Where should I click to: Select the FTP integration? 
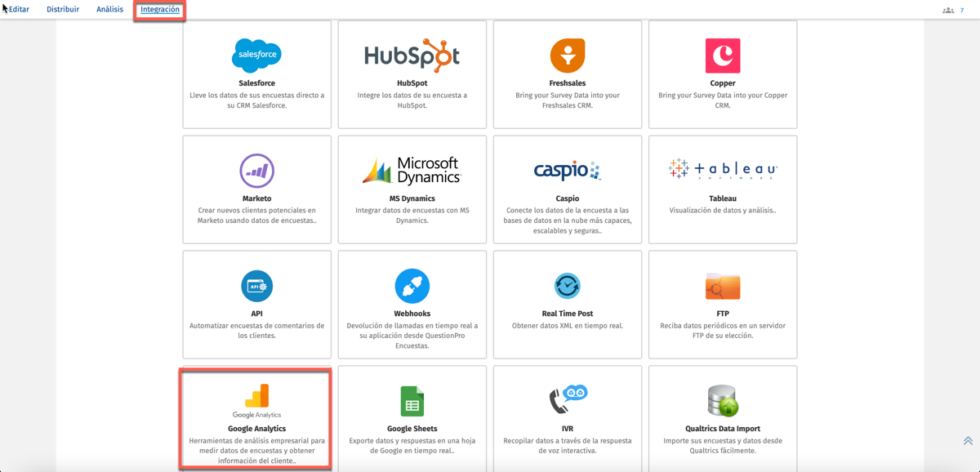tap(722, 304)
